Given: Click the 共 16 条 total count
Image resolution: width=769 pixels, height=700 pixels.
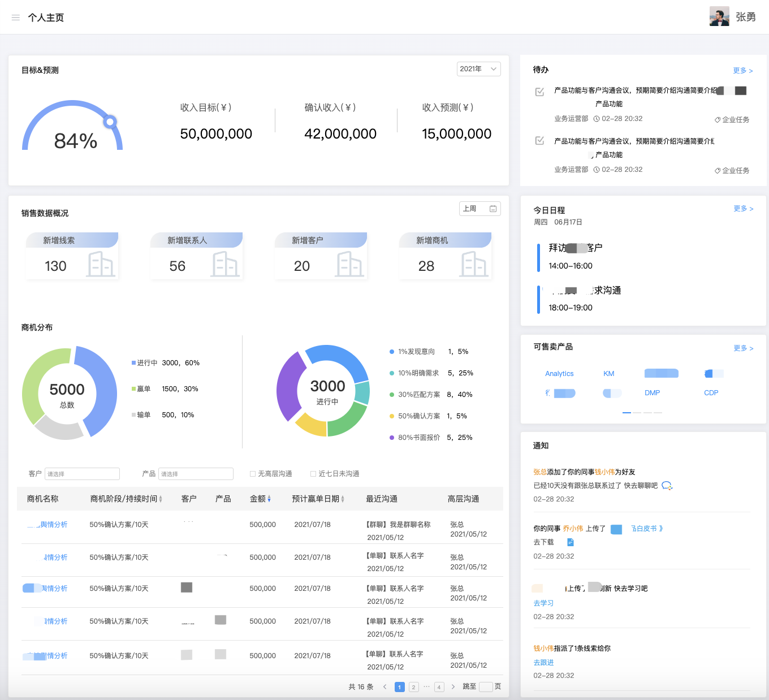Looking at the screenshot, I should click(x=361, y=687).
